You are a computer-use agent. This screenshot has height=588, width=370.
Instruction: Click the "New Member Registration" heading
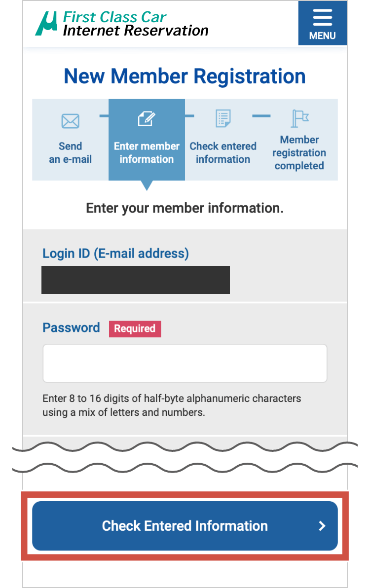tap(185, 76)
